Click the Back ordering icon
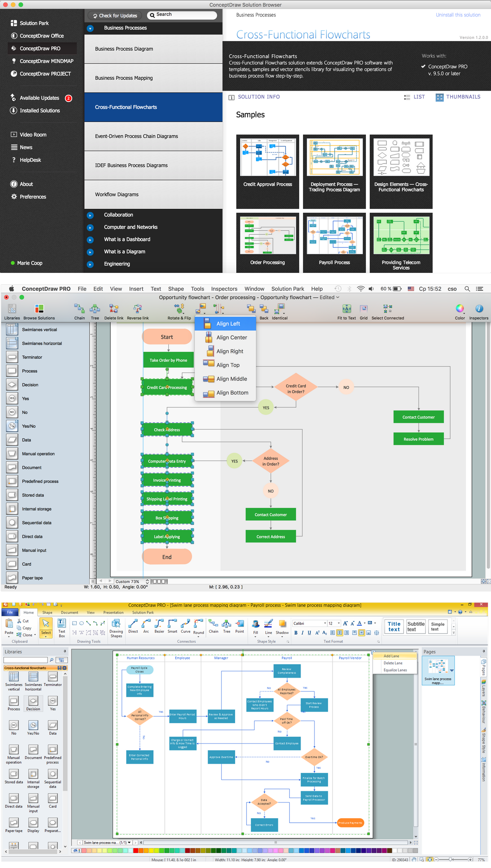Viewport: 491px width, 868px height. (264, 309)
